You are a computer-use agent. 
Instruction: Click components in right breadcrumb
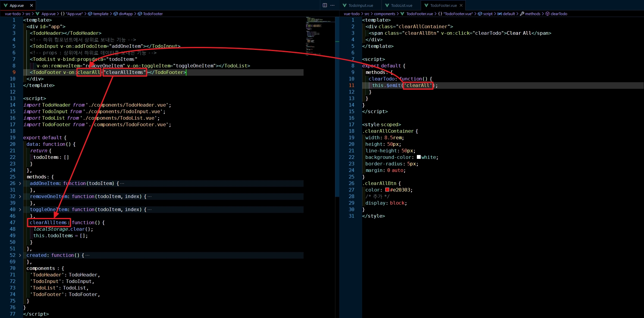pyautogui.click(x=384, y=14)
